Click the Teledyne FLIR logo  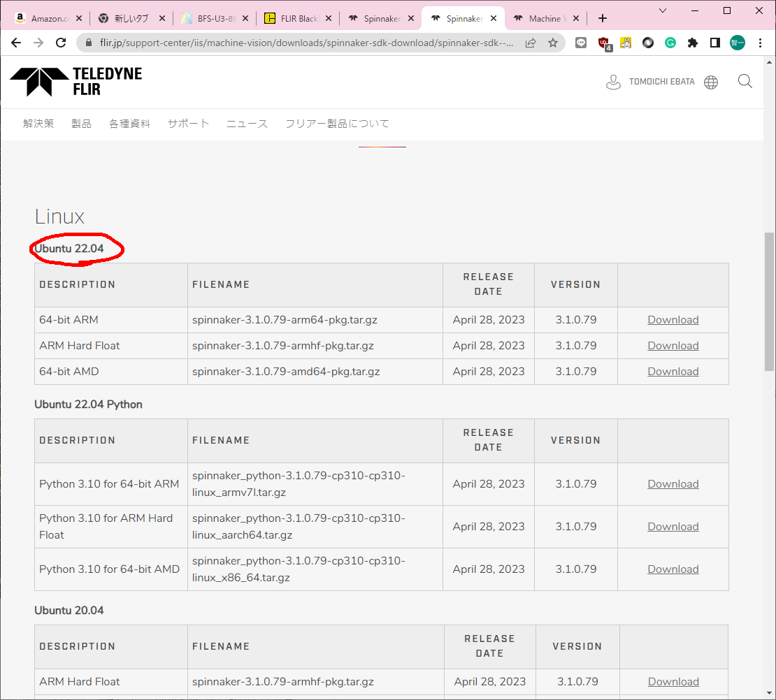coord(76,82)
